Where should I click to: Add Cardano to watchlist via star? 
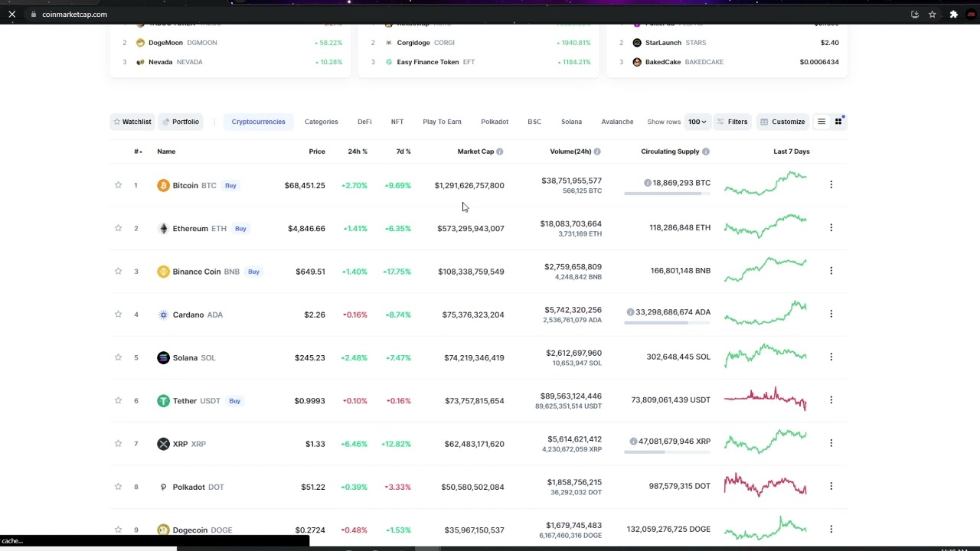coord(118,315)
